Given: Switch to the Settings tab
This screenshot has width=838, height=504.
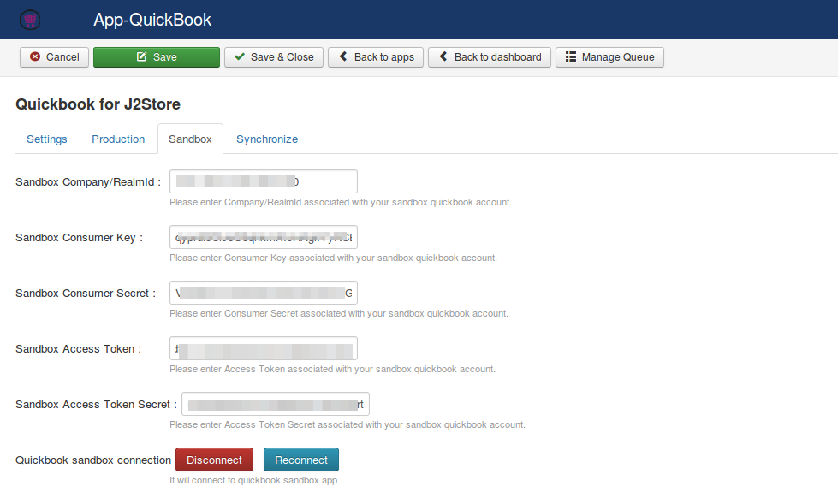Looking at the screenshot, I should coord(47,139).
